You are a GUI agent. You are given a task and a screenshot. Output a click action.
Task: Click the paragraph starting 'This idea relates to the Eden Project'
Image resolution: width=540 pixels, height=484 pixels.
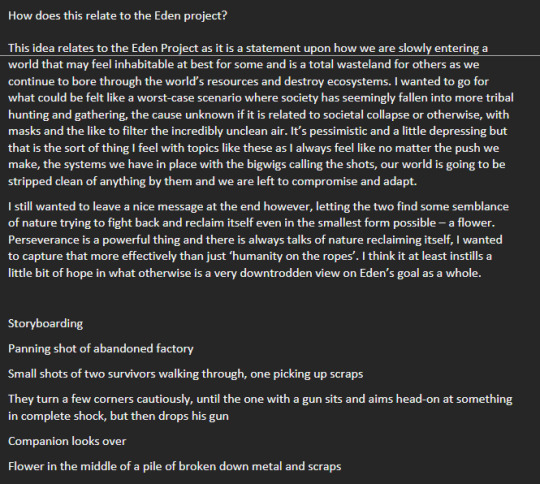[261, 114]
